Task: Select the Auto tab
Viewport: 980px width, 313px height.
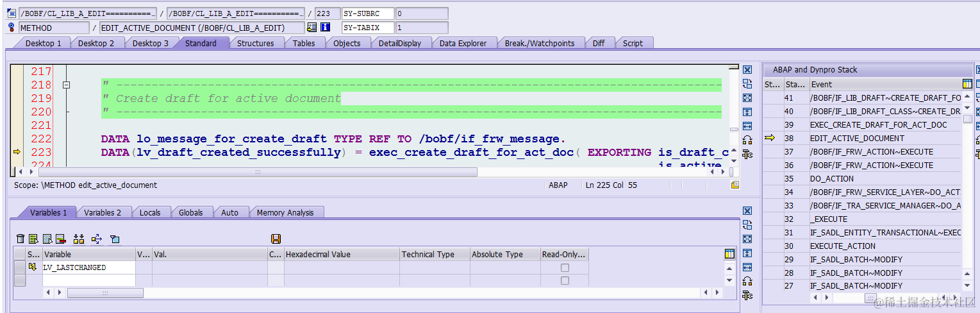Action: pyautogui.click(x=229, y=212)
